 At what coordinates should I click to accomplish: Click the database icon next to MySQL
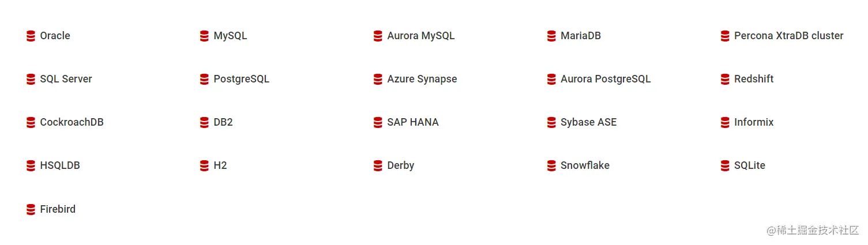tap(204, 36)
